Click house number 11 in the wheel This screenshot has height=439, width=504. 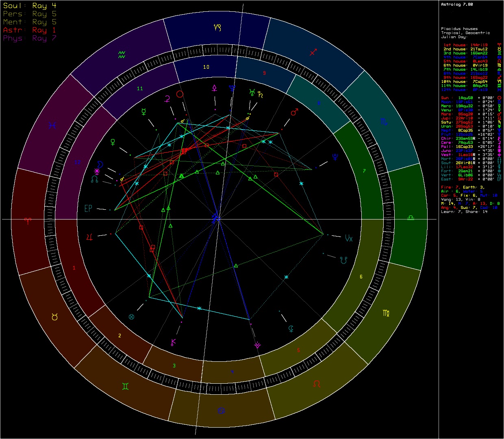pyautogui.click(x=140, y=89)
